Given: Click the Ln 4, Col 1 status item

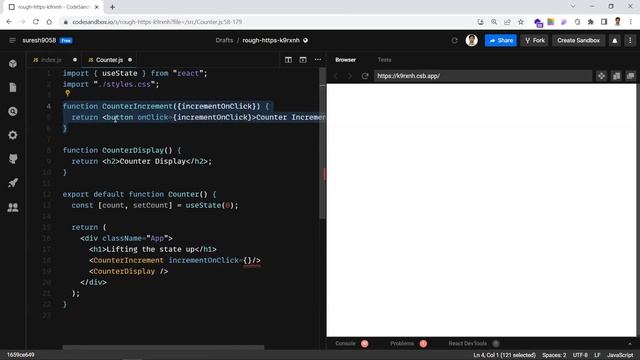Looking at the screenshot, I should (504, 355).
